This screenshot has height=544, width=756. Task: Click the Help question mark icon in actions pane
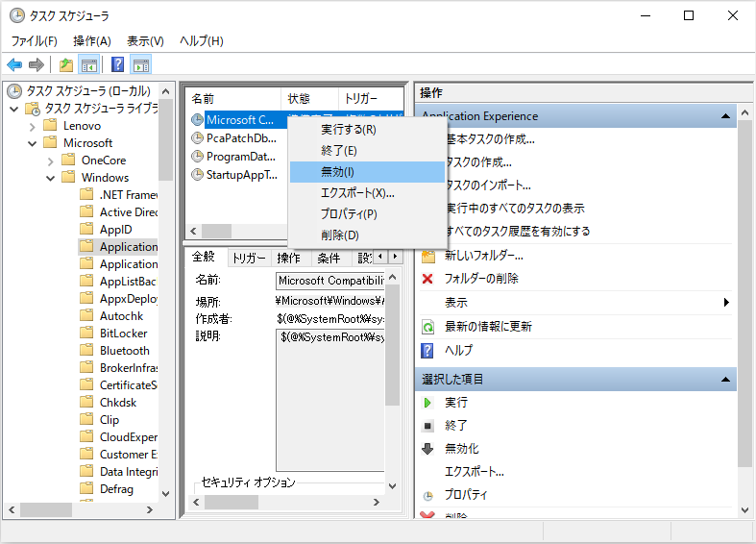427,351
